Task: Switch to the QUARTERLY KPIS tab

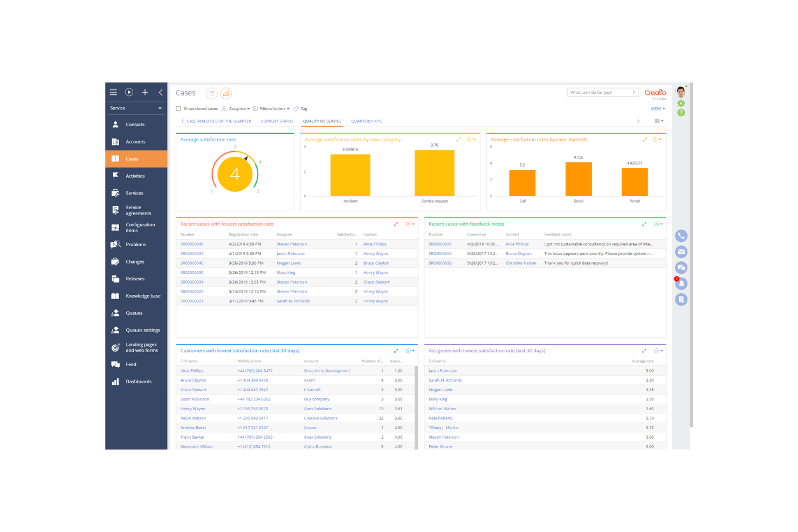Action: click(x=367, y=121)
